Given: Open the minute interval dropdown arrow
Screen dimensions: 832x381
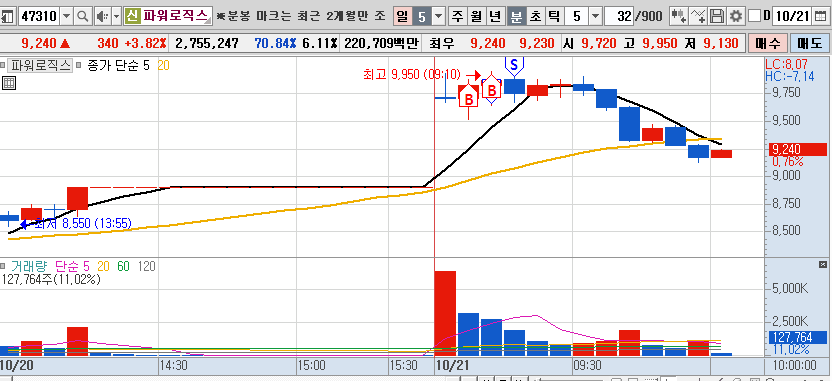Looking at the screenshot, I should [x=595, y=16].
